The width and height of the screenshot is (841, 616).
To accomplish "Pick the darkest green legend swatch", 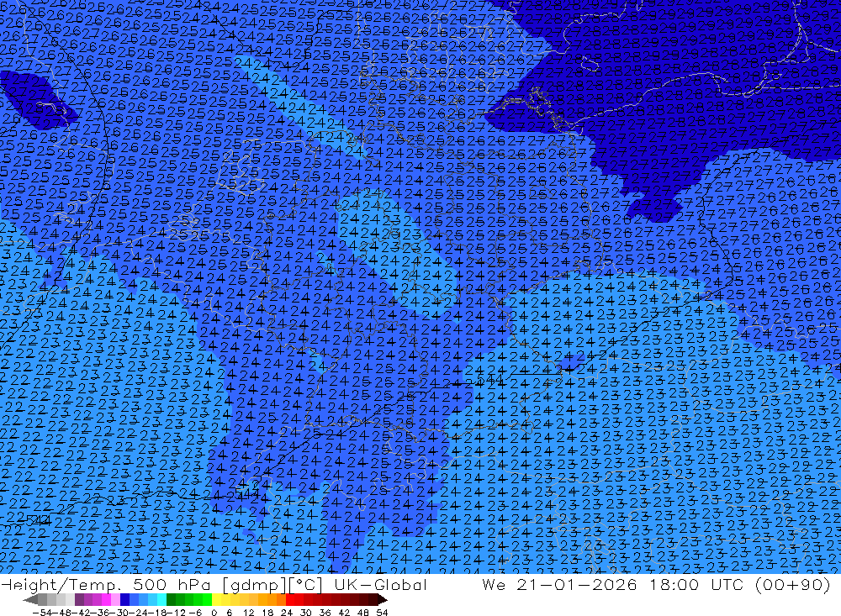I will (x=171, y=599).
